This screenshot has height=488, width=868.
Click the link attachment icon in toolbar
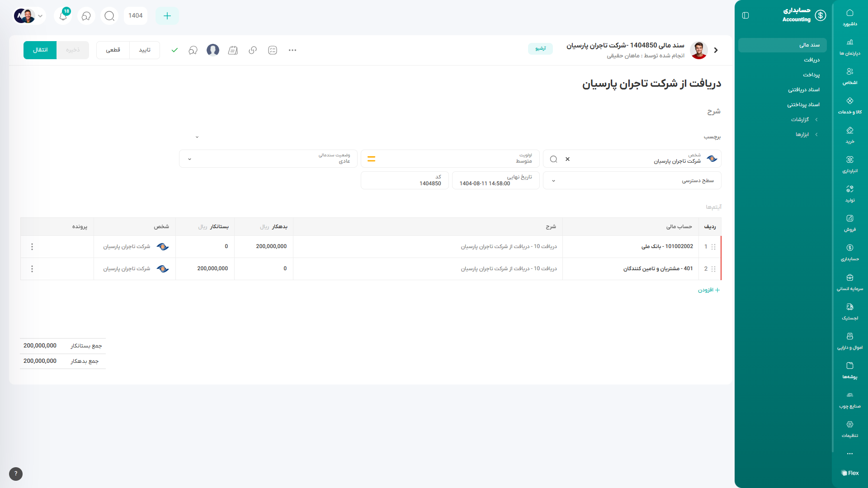point(253,50)
